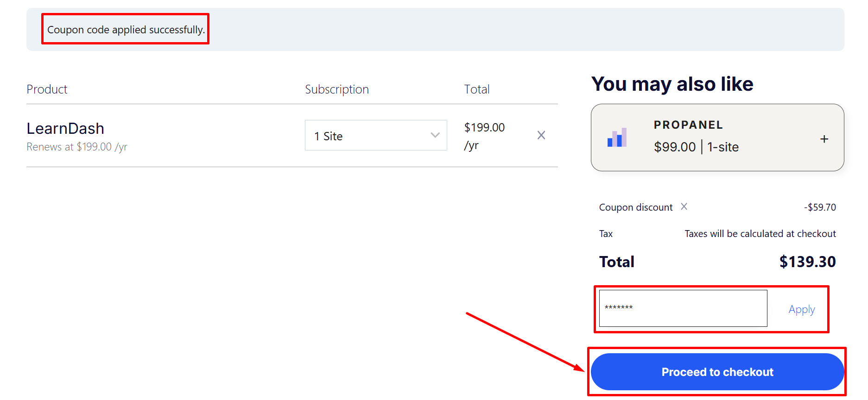The height and width of the screenshot is (400, 868).
Task: Click the -$59.70 discount amount
Action: [820, 207]
